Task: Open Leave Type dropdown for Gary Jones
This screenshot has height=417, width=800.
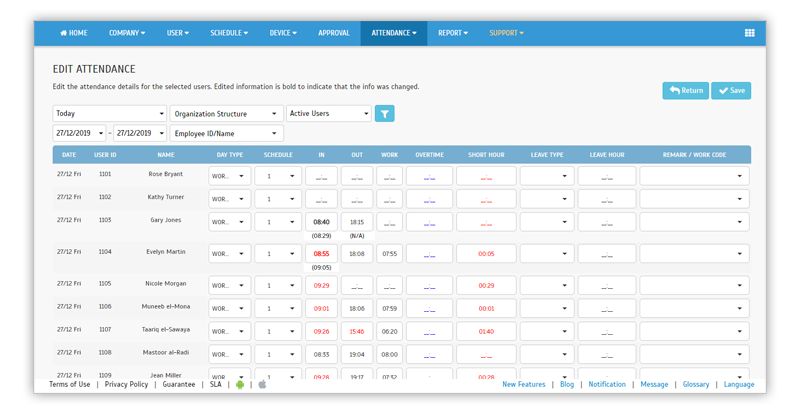Action: pyautogui.click(x=547, y=222)
